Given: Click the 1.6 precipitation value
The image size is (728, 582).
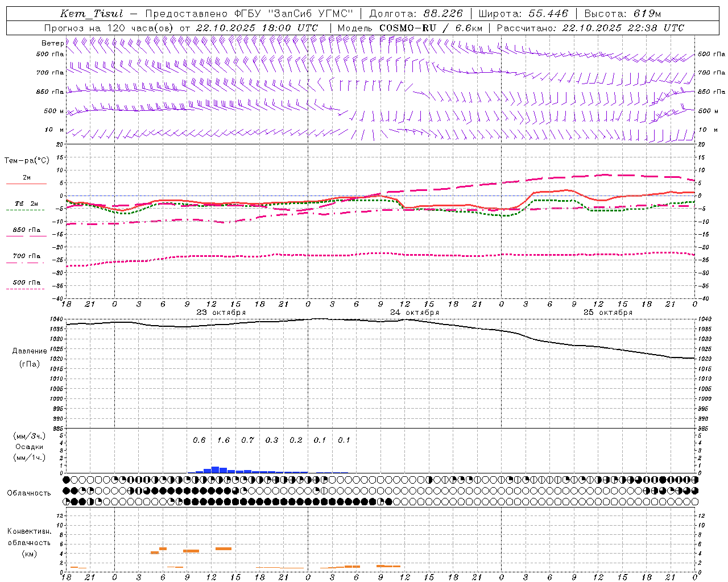Looking at the screenshot, I should pos(224,440).
